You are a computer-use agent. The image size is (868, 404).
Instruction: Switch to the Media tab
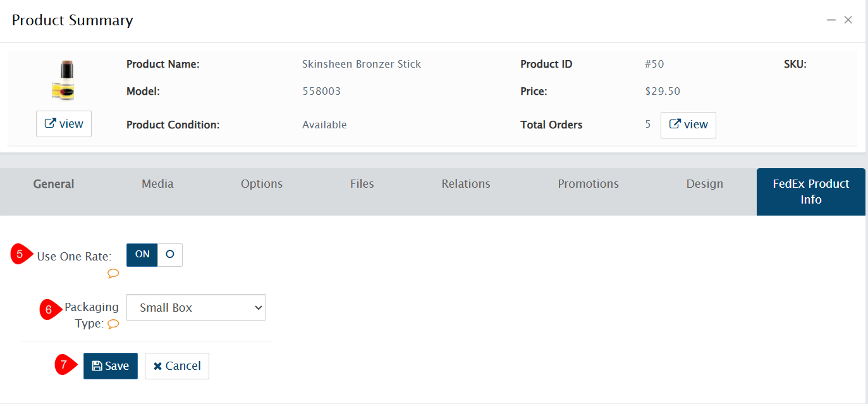click(x=157, y=184)
